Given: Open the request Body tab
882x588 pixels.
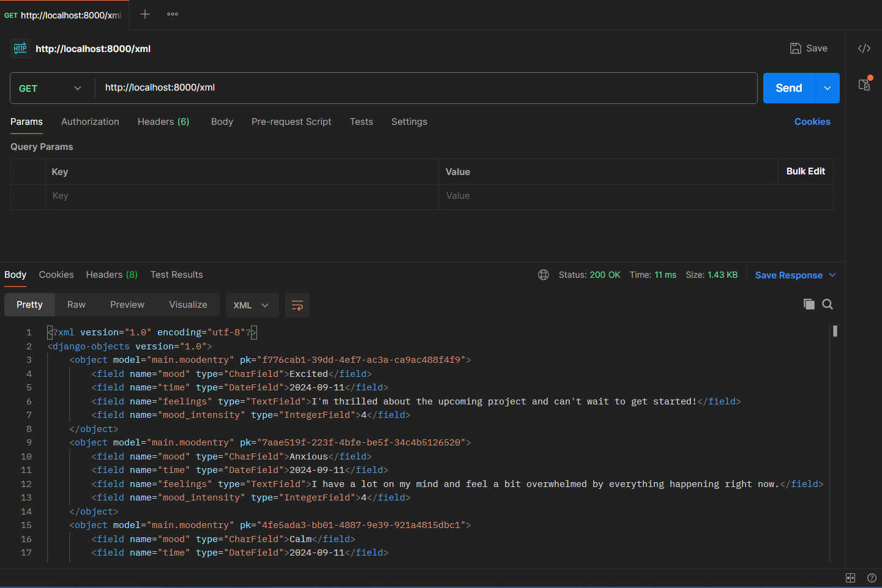Looking at the screenshot, I should [222, 122].
